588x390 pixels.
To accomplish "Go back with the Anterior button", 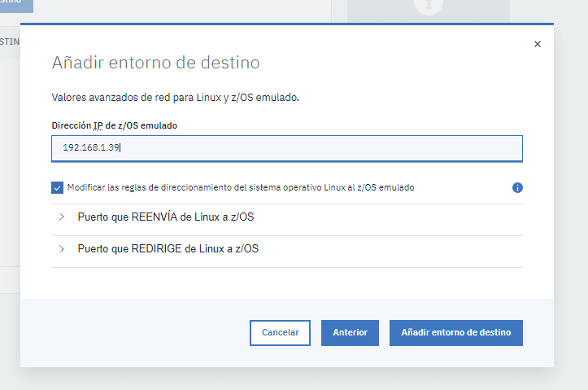I will coord(350,332).
